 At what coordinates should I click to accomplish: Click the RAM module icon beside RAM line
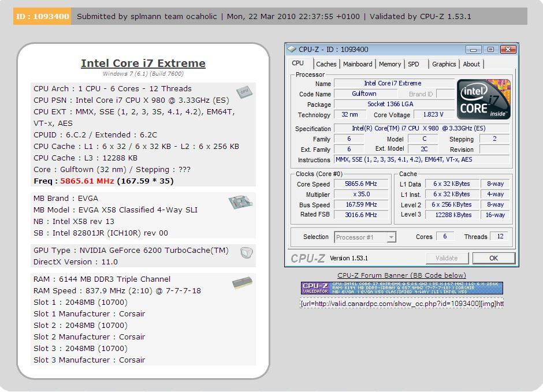point(242,283)
